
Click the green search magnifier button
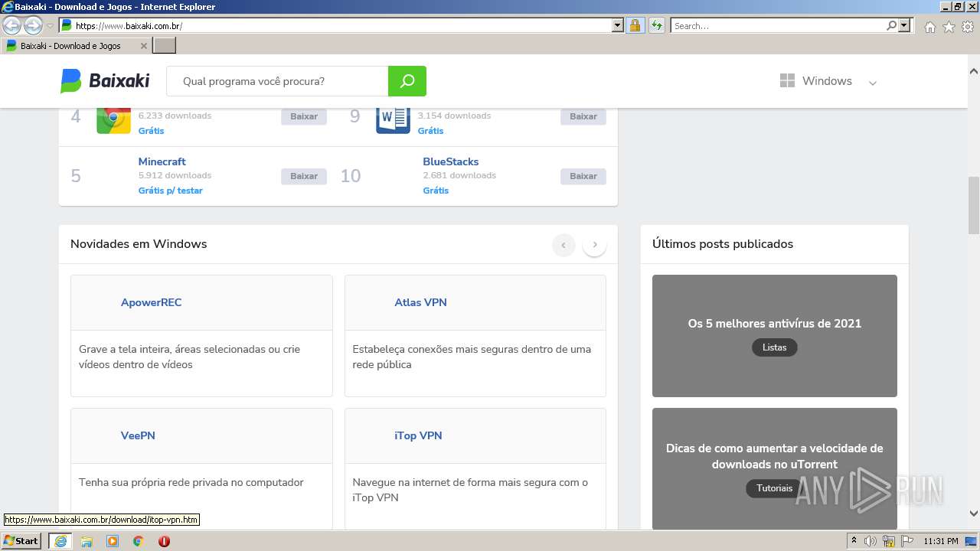coord(407,81)
